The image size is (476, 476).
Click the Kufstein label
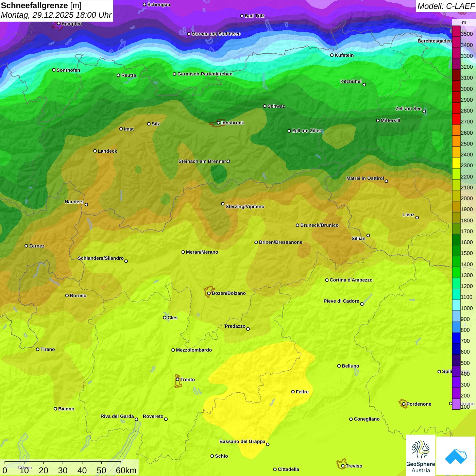click(344, 55)
